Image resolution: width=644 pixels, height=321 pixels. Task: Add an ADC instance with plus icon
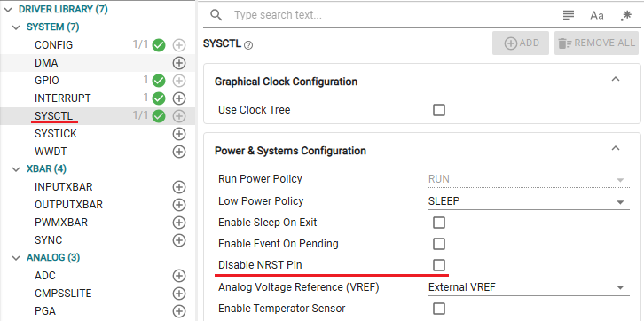(179, 276)
